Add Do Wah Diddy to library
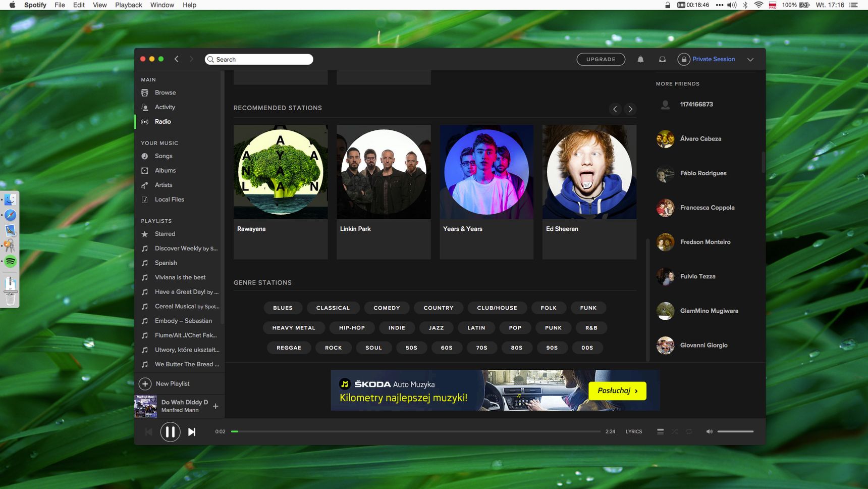 point(215,406)
